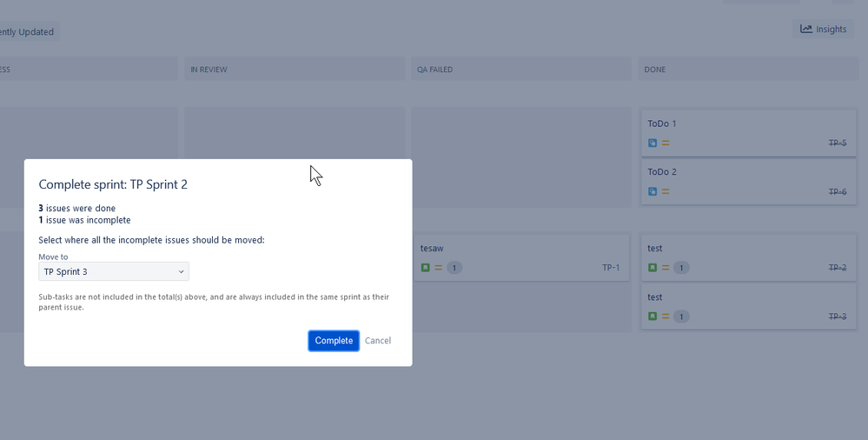Click the story icon on the TP-3 test card
The image size is (868, 440).
pyautogui.click(x=653, y=317)
